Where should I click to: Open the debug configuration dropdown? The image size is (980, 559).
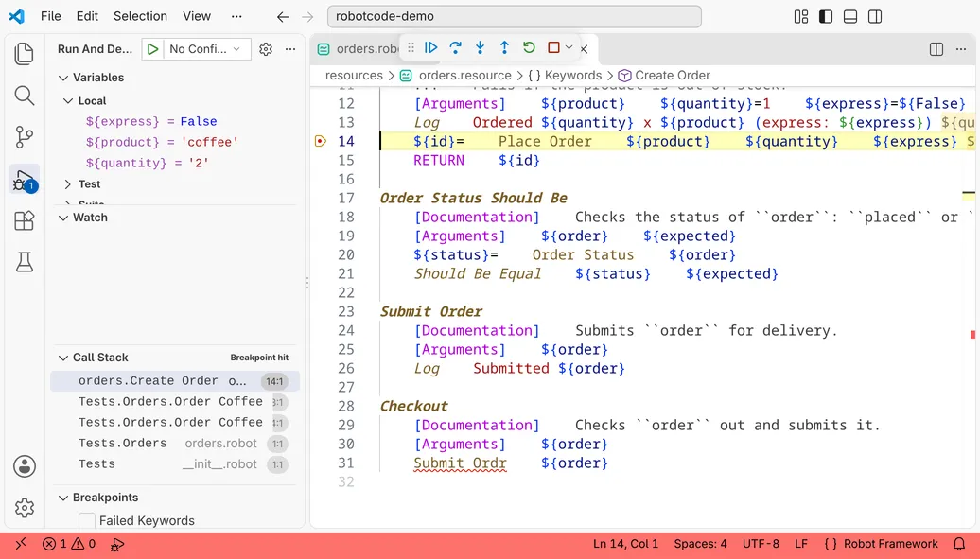pyautogui.click(x=205, y=49)
